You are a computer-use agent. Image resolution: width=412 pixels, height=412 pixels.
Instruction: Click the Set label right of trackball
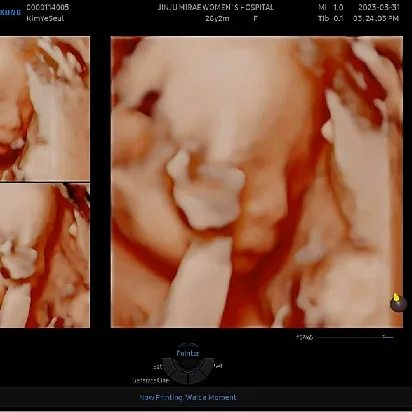(x=218, y=366)
